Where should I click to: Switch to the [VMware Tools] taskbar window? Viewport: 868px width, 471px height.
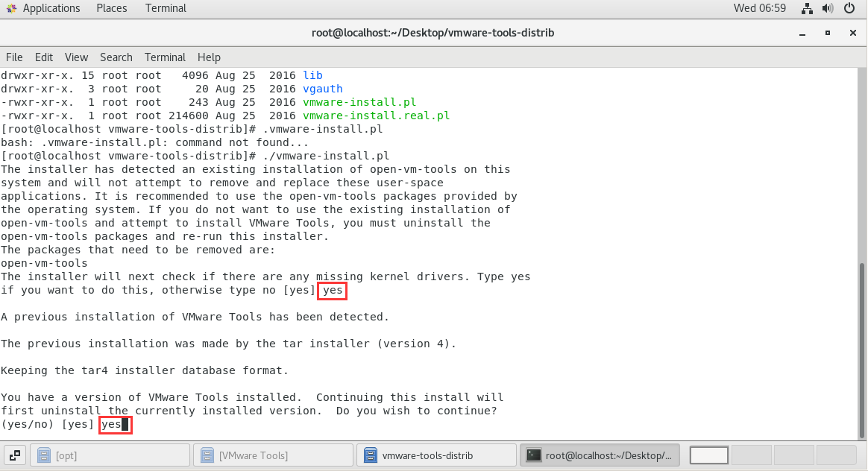tap(273, 455)
